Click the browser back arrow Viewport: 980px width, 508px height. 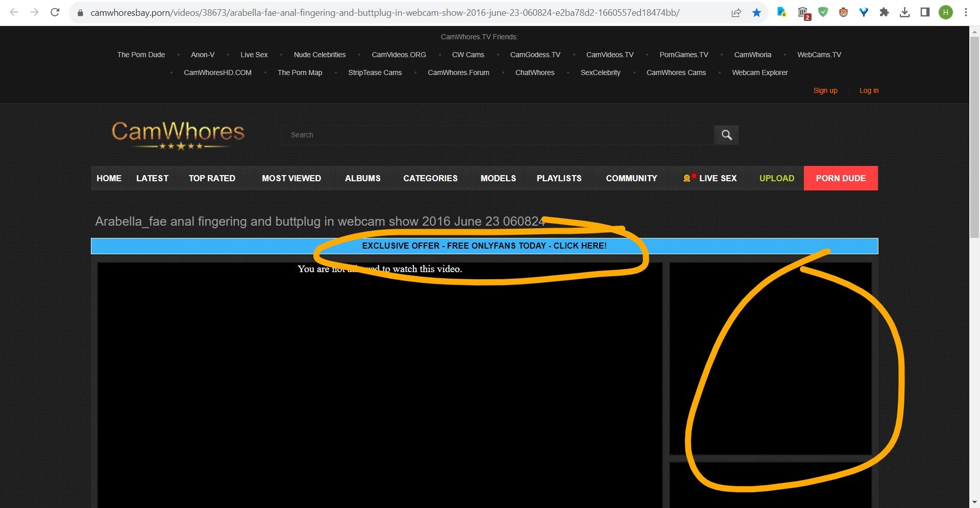[x=14, y=12]
